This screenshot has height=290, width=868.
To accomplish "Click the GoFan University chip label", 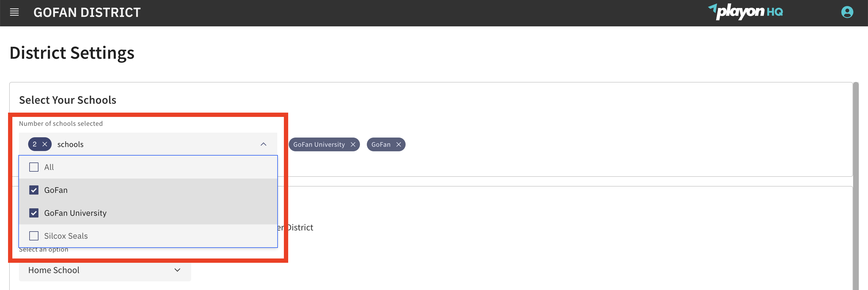I will [x=319, y=145].
